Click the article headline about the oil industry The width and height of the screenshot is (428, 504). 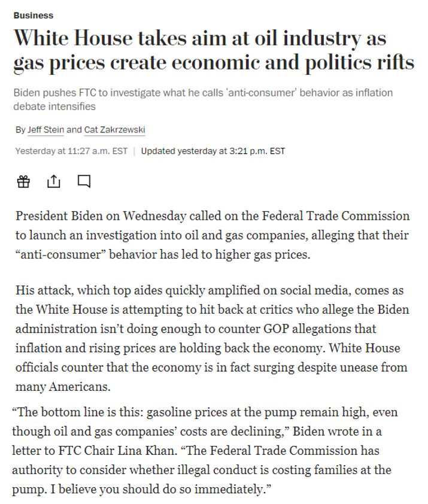[x=214, y=50]
